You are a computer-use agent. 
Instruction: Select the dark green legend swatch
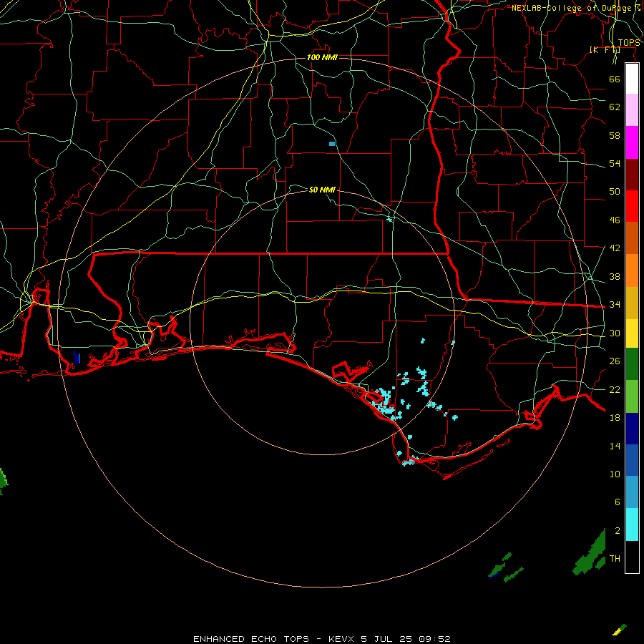tap(632, 364)
